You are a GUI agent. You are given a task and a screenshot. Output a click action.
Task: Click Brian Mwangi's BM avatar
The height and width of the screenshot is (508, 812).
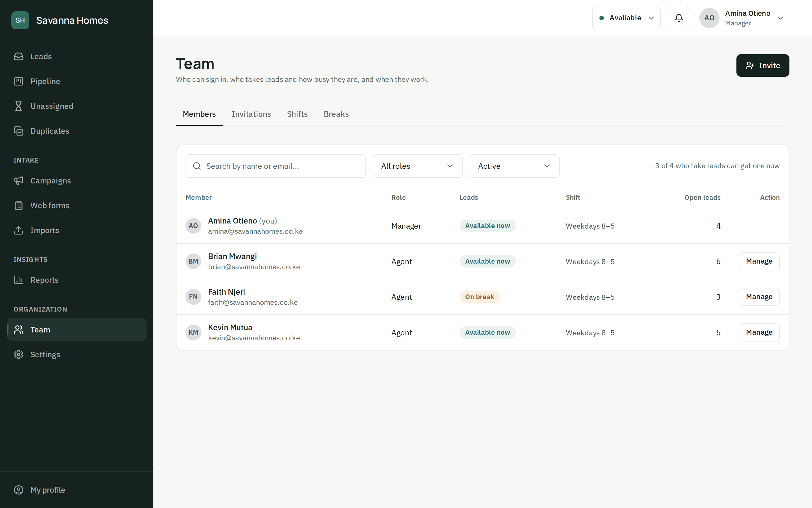click(x=193, y=261)
